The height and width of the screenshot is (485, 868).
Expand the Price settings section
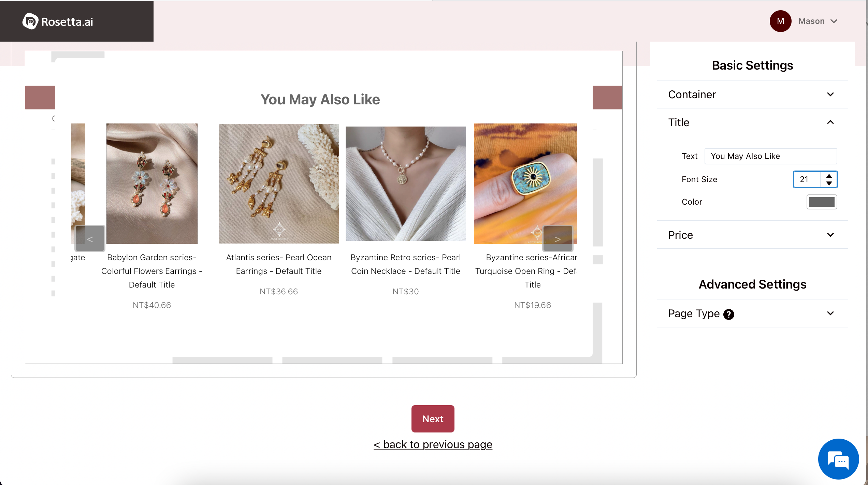830,235
